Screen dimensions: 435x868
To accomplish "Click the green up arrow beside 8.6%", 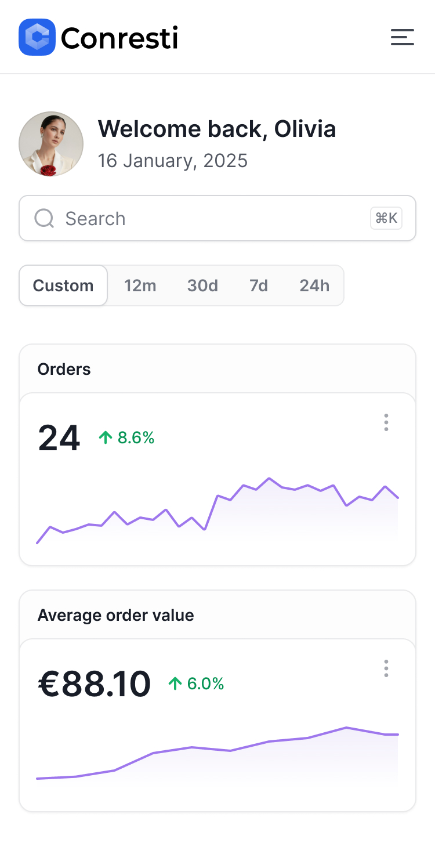I will click(x=104, y=437).
